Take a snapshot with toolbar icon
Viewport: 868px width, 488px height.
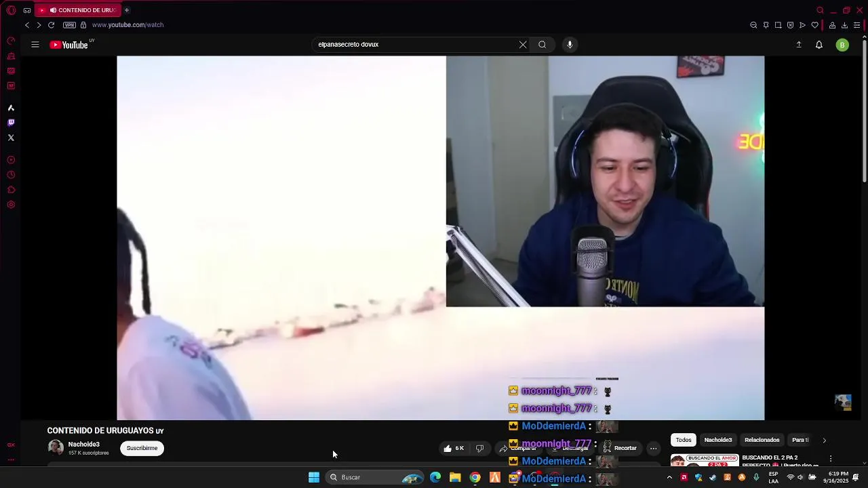[x=778, y=25]
